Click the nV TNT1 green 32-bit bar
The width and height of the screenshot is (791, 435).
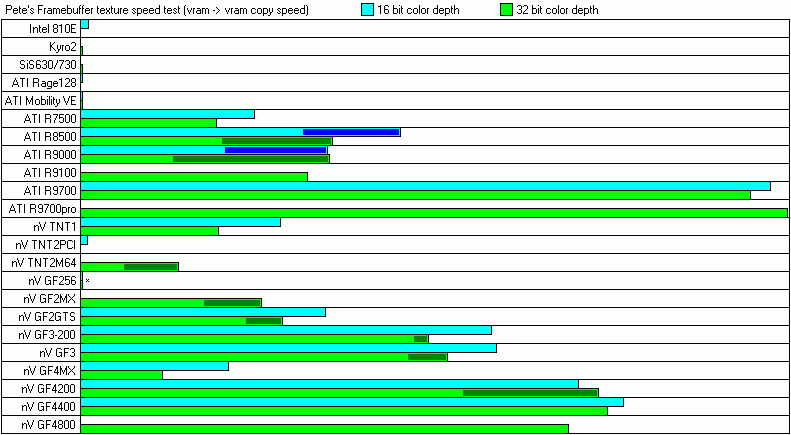(x=149, y=231)
